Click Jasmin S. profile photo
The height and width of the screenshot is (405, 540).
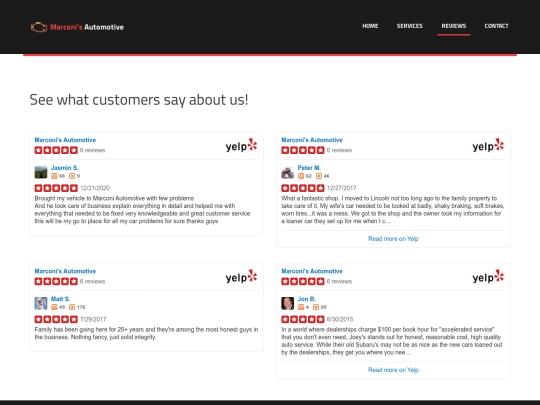tap(41, 172)
